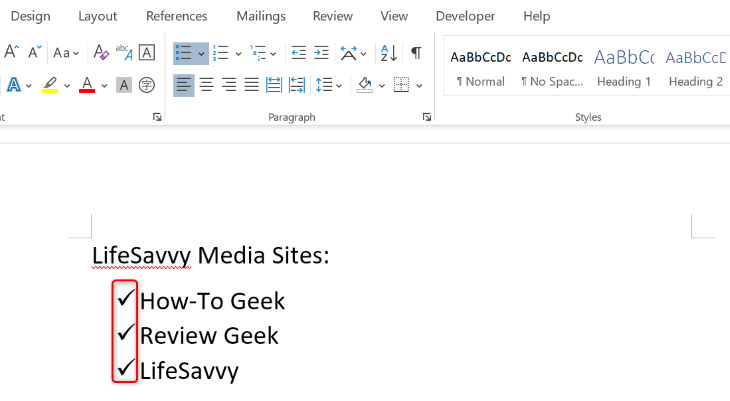Apply the Normal style
This screenshot has height=401, width=730.
(x=480, y=68)
